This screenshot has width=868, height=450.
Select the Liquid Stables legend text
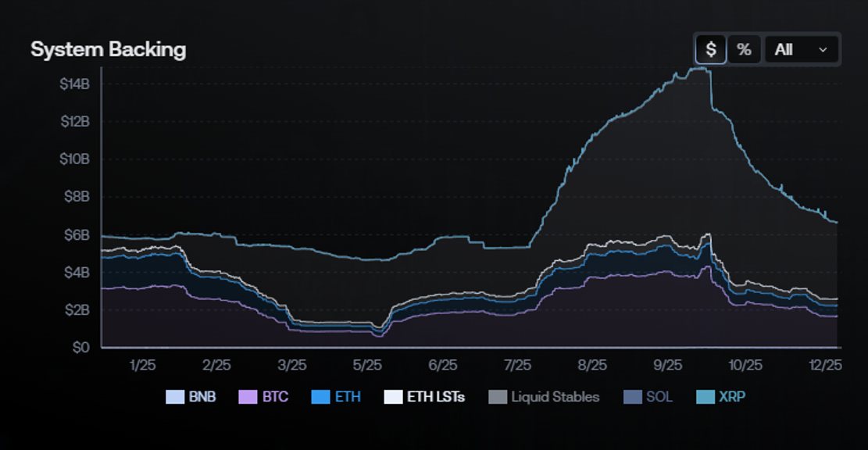point(555,397)
